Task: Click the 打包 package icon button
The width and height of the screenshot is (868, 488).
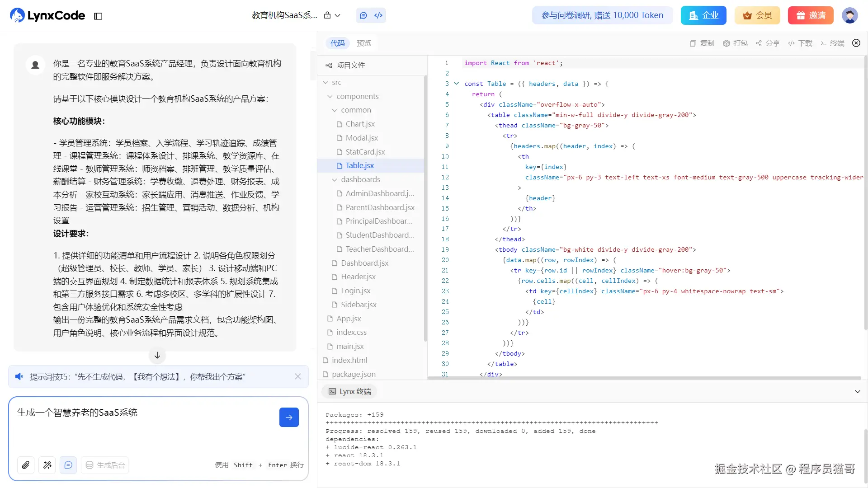Action: 735,43
